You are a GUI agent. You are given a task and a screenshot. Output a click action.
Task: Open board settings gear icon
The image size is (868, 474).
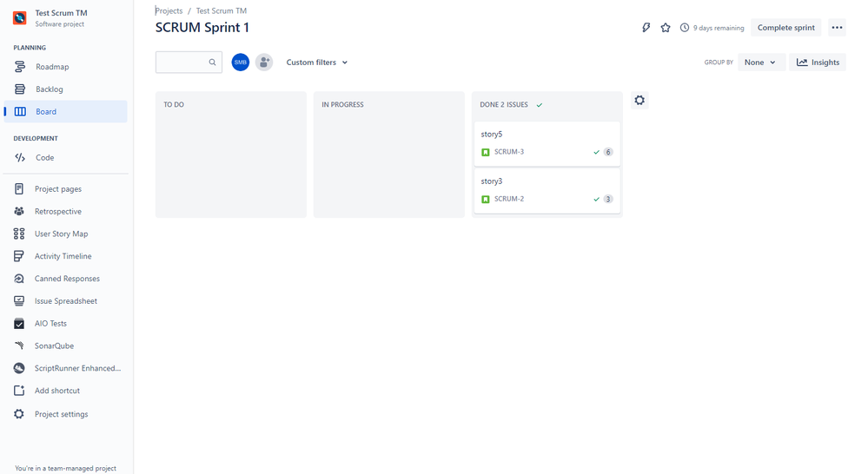pos(639,100)
